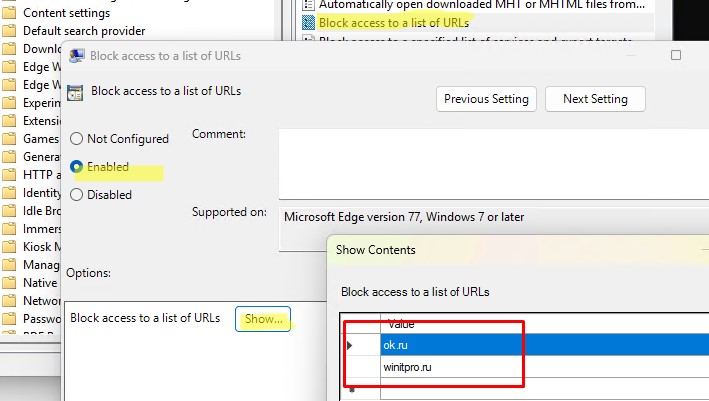Viewport: 709px width, 401px height.
Task: Click the Comment text box
Action: pos(494,164)
